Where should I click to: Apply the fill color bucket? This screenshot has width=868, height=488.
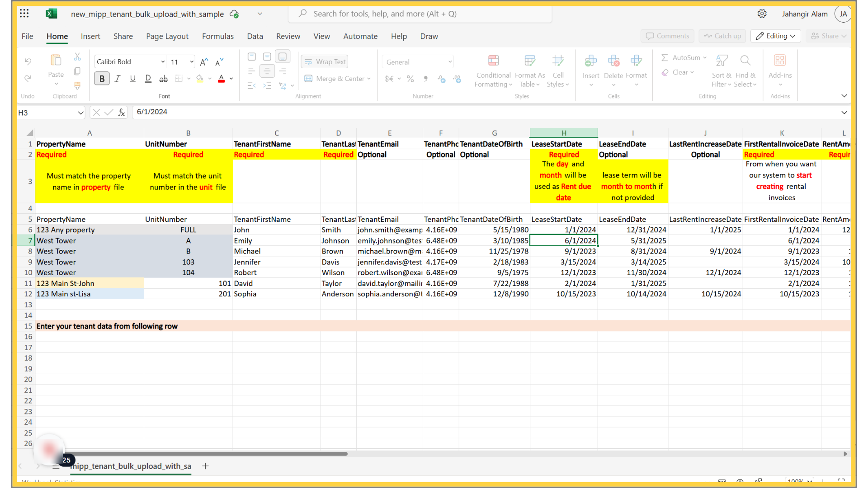click(200, 79)
